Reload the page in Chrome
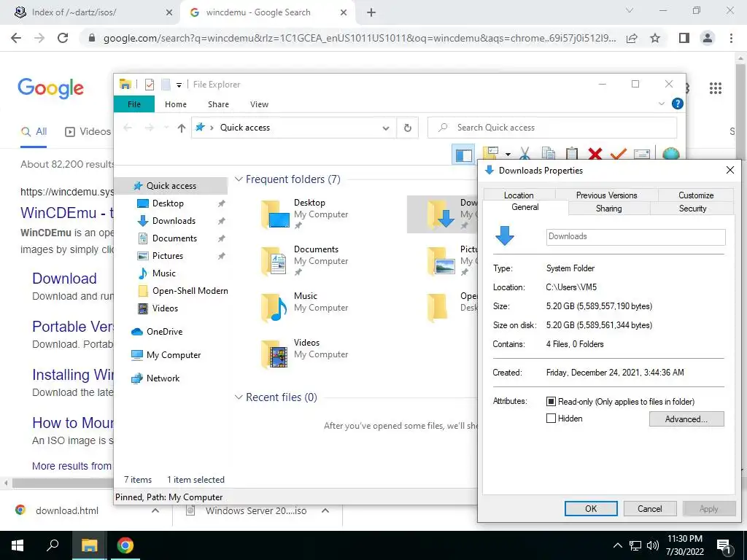Viewport: 747px width, 560px height. pyautogui.click(x=63, y=38)
